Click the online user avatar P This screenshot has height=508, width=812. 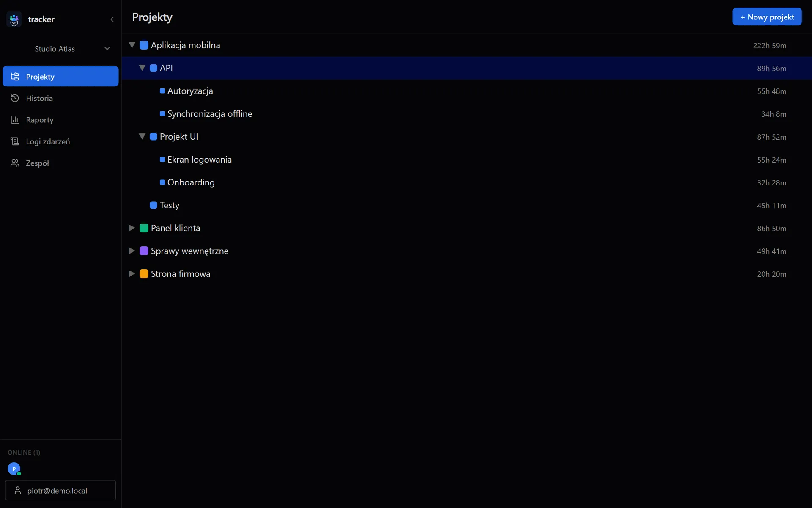tap(14, 469)
